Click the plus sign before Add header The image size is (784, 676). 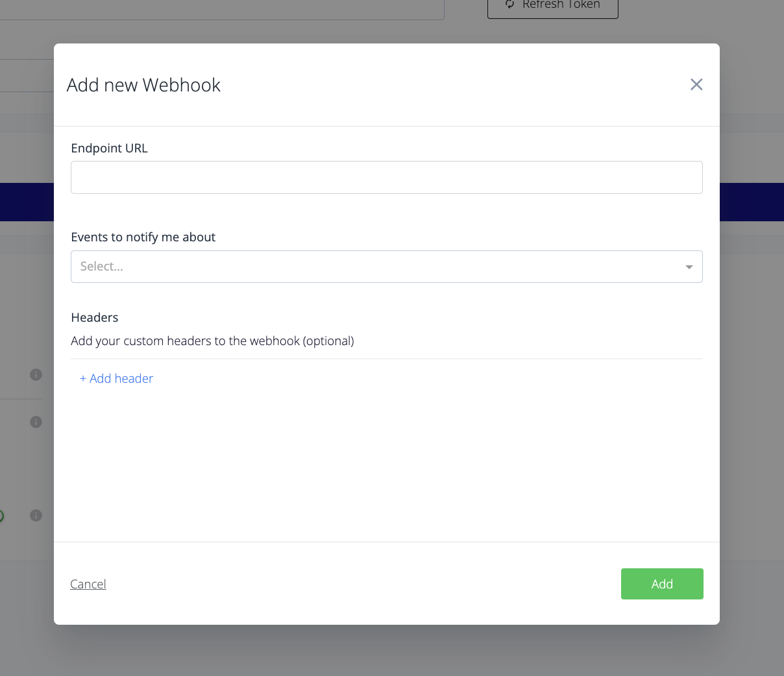[83, 378]
